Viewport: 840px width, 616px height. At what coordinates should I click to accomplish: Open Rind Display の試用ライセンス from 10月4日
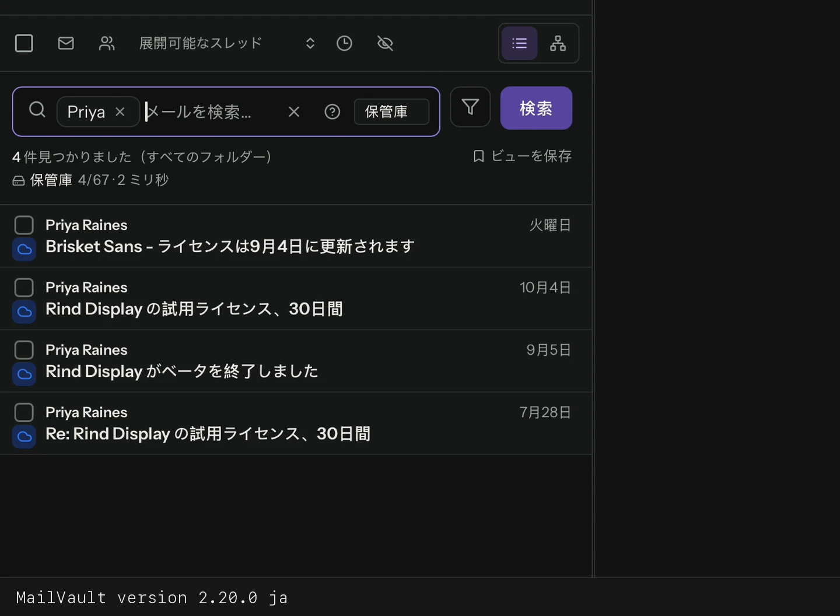tap(296, 299)
